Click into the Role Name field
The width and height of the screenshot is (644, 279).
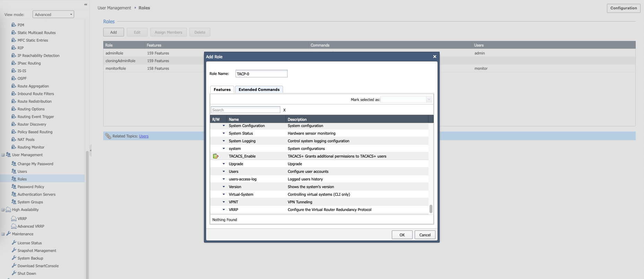tap(261, 74)
